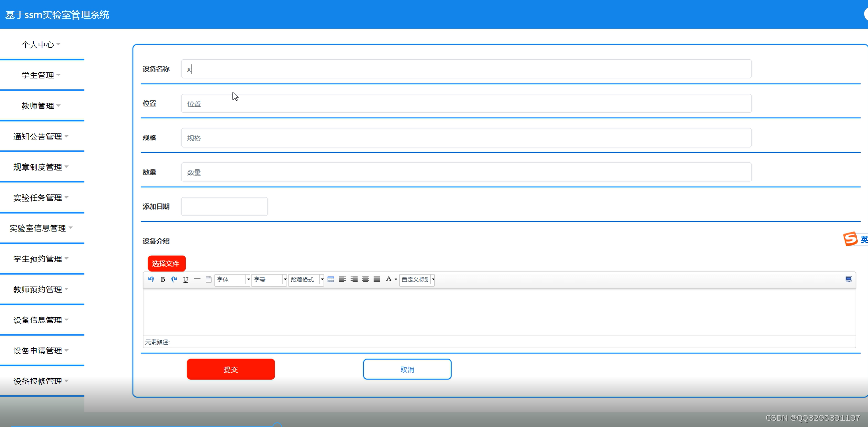Viewport: 868px width, 427px height.
Task: Click the blank page icon in editor toolbar
Action: (208, 279)
